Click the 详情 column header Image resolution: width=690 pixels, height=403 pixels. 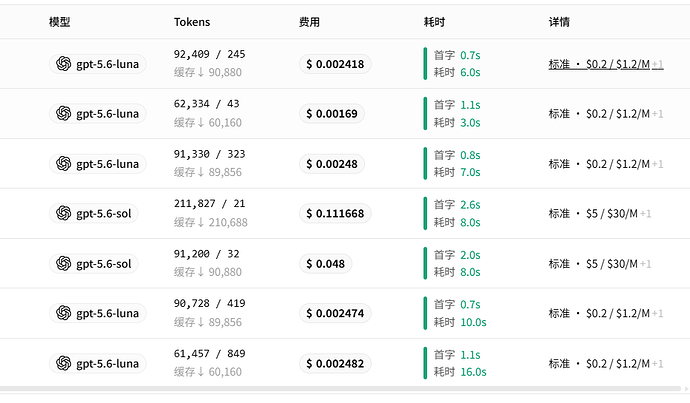(x=559, y=22)
